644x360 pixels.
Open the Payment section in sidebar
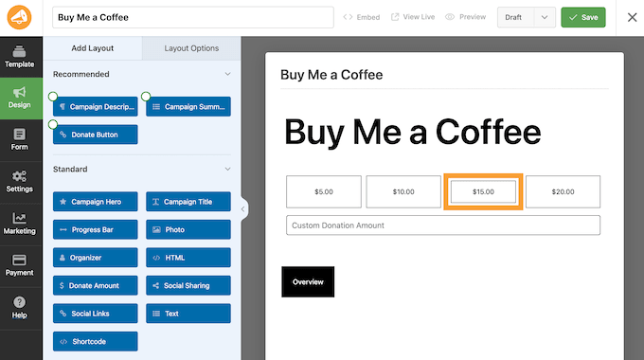tap(20, 266)
